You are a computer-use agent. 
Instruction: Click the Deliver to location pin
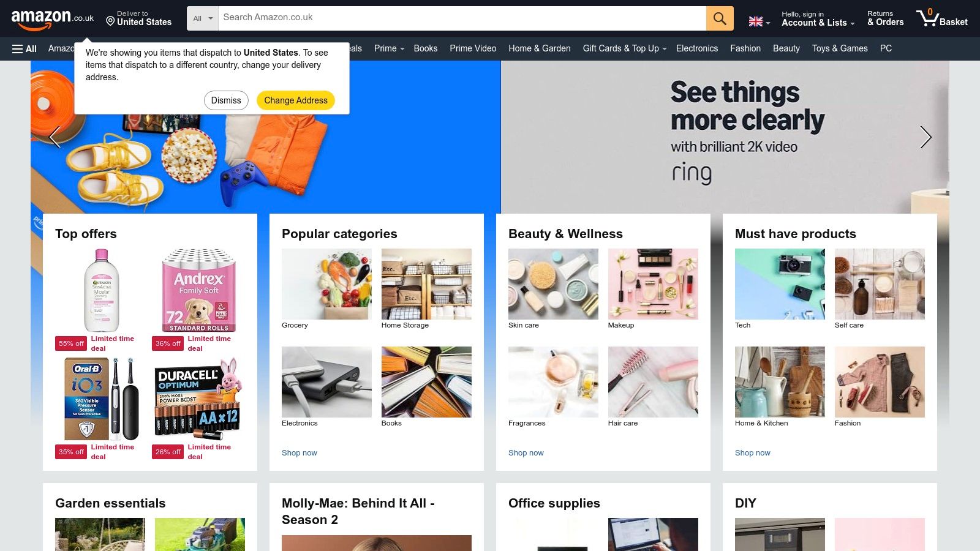coord(110,21)
